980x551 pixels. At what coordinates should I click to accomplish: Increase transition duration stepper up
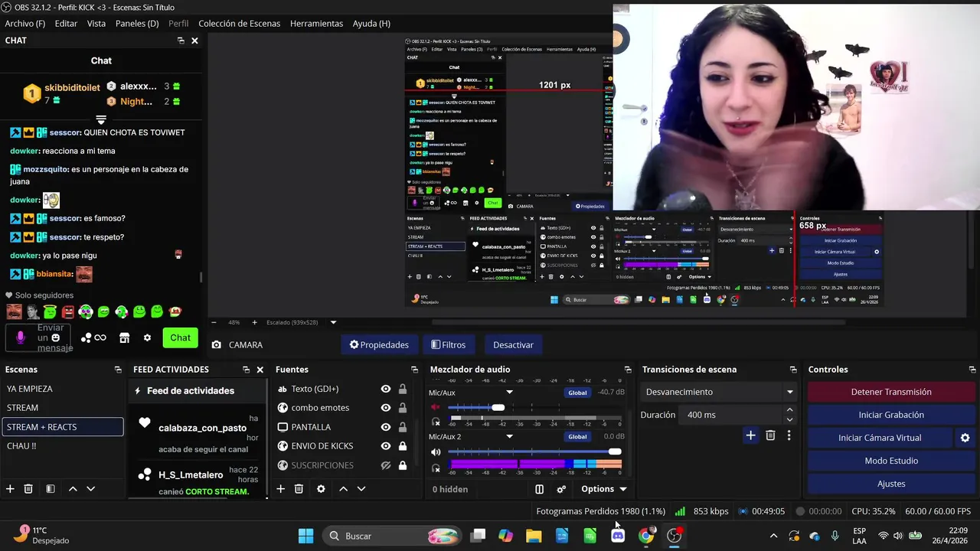(790, 410)
